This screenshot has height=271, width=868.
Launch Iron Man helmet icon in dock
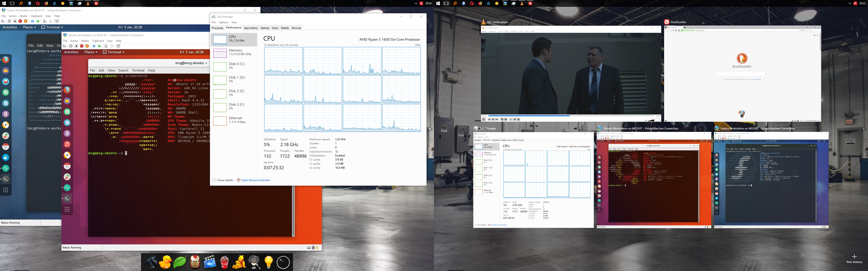click(195, 262)
